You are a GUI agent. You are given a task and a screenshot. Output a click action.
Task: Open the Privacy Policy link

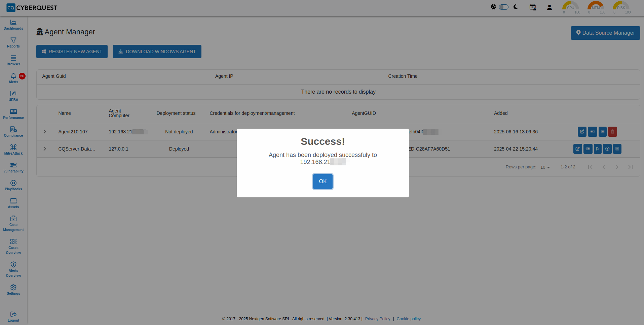377,319
